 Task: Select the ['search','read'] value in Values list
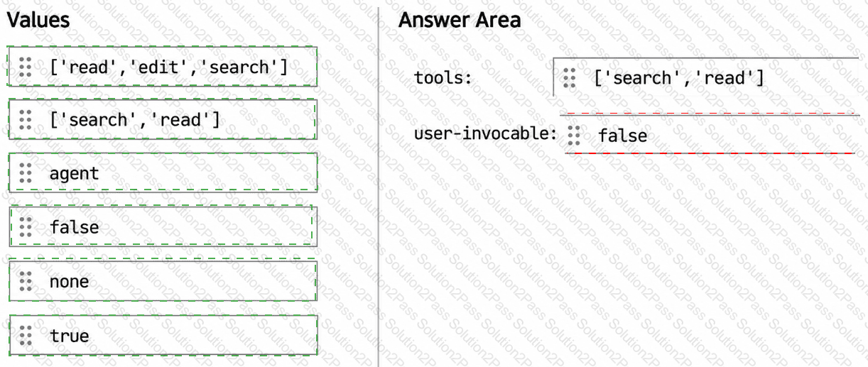(x=162, y=119)
